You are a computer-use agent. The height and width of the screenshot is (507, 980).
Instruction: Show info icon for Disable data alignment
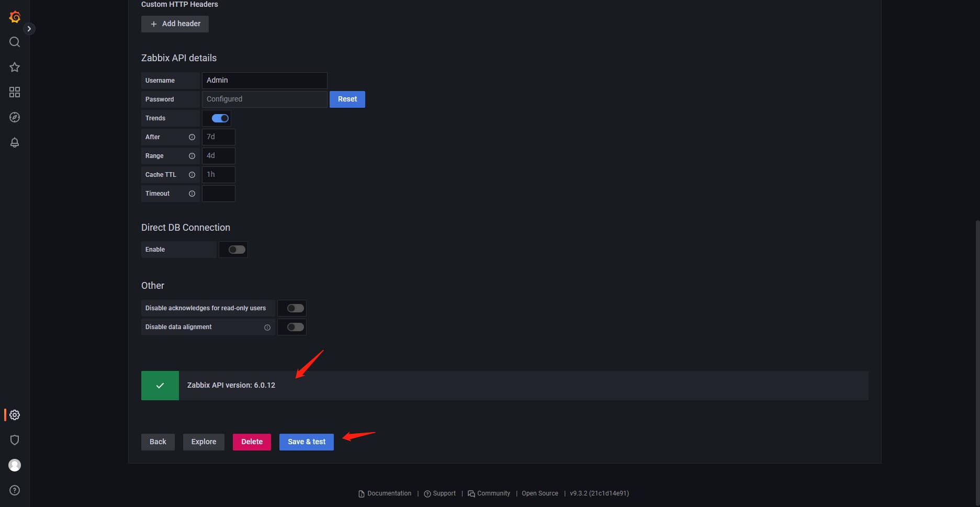click(x=267, y=328)
